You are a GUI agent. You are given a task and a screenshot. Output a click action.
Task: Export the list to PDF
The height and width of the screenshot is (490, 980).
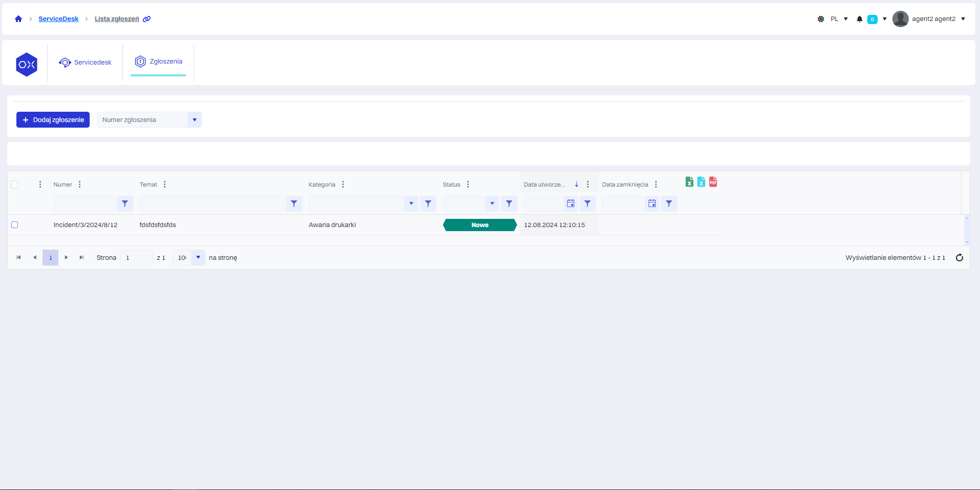click(713, 182)
